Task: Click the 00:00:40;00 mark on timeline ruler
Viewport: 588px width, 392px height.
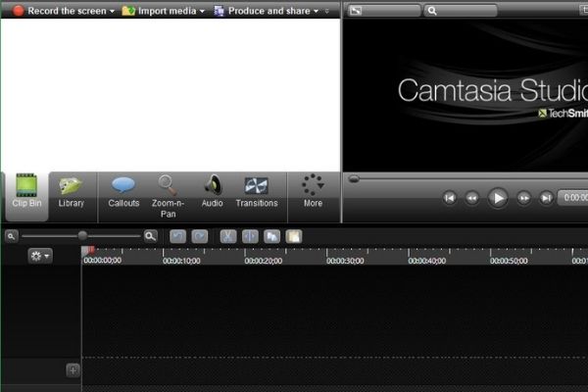Action: click(x=426, y=261)
